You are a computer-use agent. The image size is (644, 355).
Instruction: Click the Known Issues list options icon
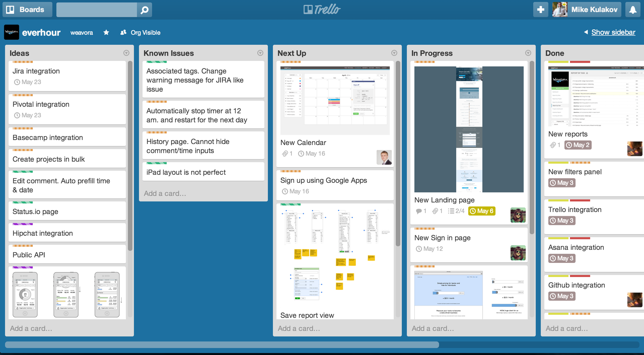(x=260, y=53)
